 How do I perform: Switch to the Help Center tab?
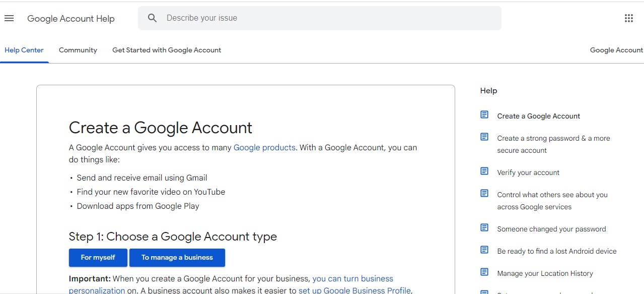(x=24, y=50)
